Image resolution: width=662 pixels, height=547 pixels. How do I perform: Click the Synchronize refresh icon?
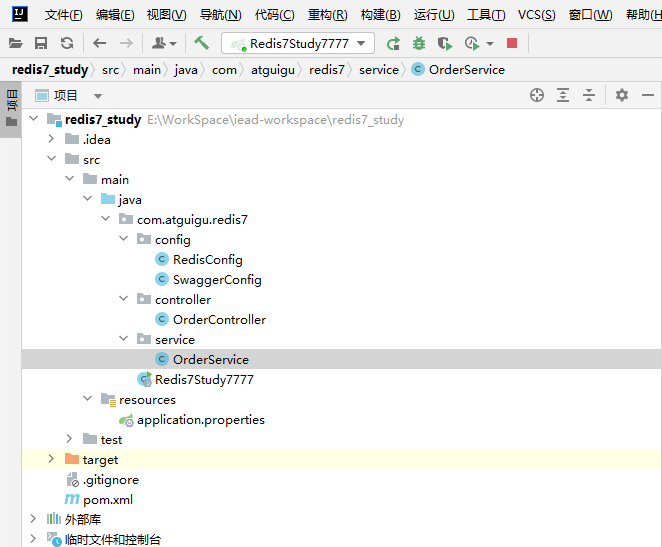click(67, 43)
